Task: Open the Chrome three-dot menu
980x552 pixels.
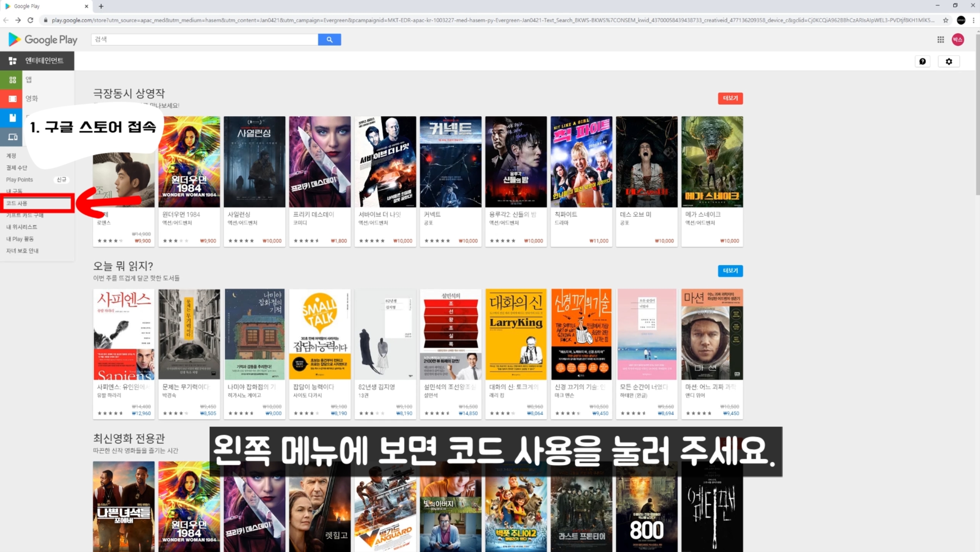Action: (973, 20)
